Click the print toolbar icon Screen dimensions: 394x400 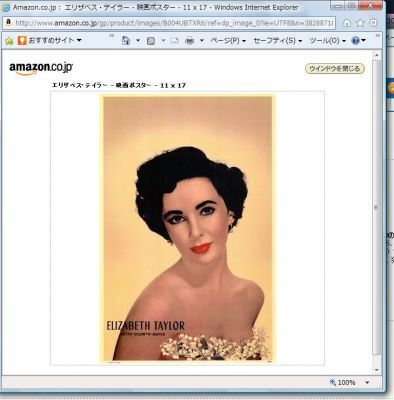tap(189, 41)
